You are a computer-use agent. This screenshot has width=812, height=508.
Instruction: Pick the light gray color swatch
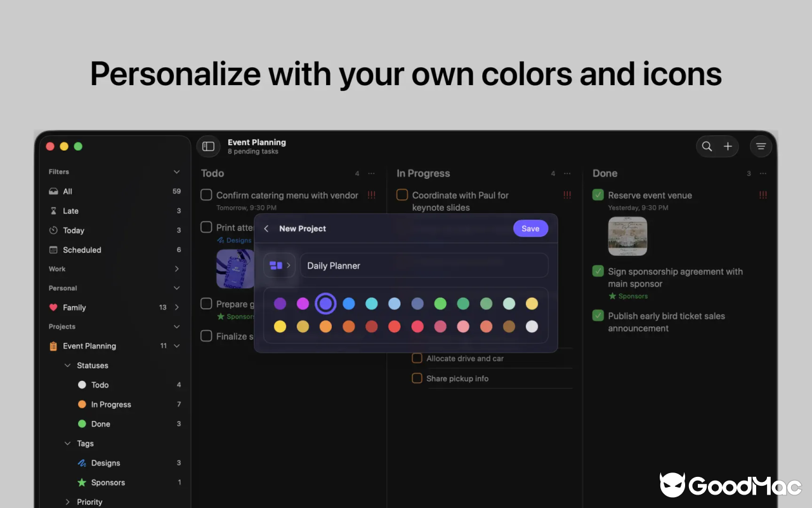532,326
